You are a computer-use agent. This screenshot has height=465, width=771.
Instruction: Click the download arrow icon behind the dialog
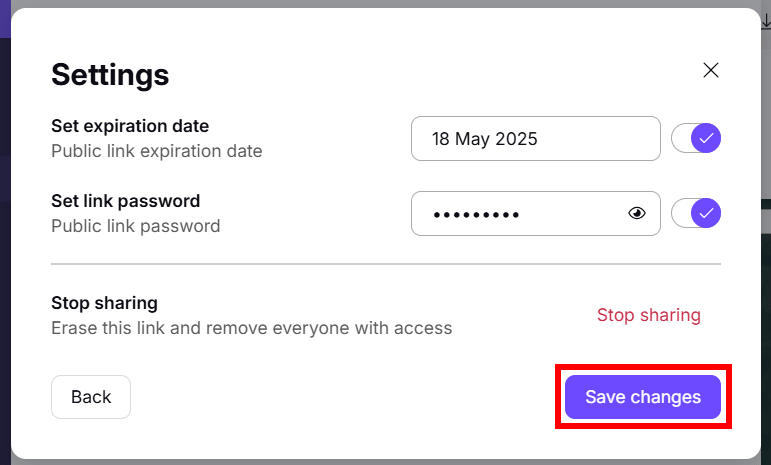coord(766,22)
